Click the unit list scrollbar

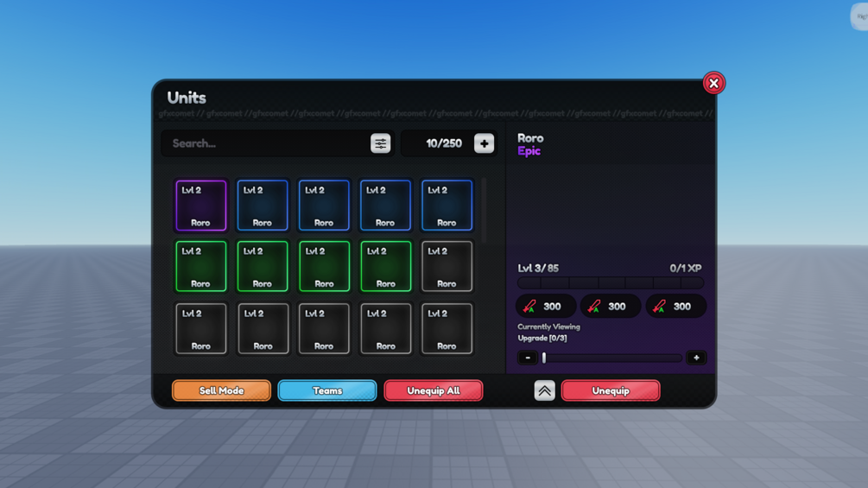click(x=484, y=210)
